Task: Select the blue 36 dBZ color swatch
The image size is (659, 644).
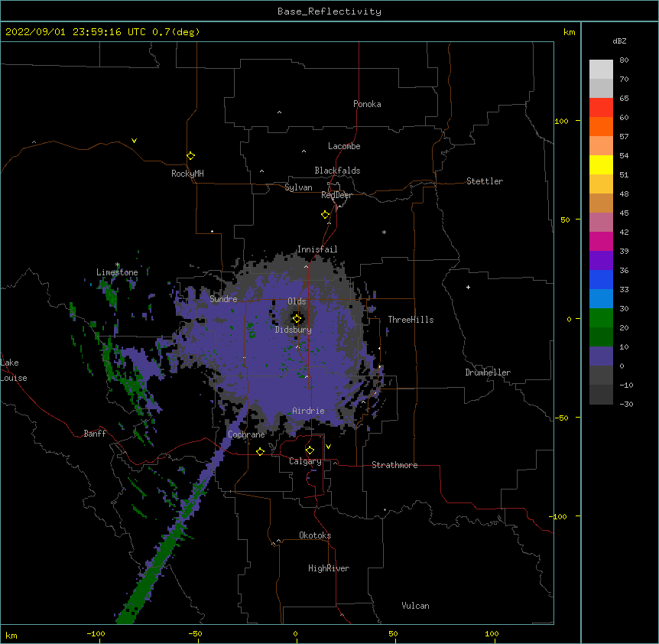Action: coord(601,279)
